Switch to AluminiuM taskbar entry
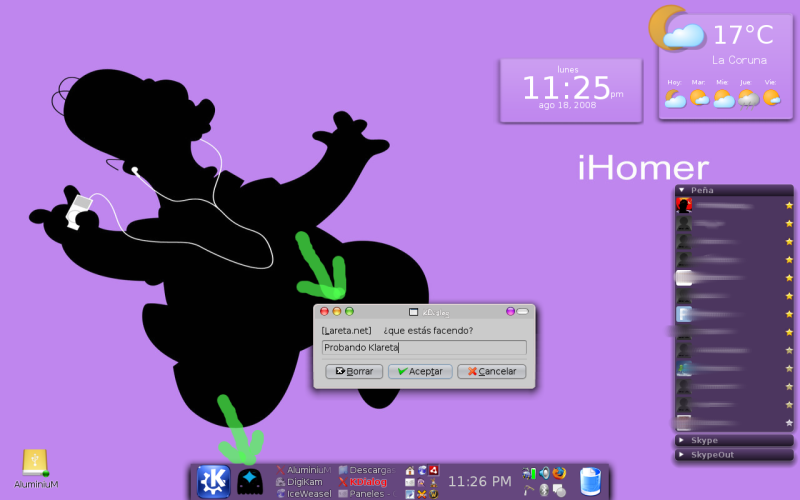 [x=304, y=470]
